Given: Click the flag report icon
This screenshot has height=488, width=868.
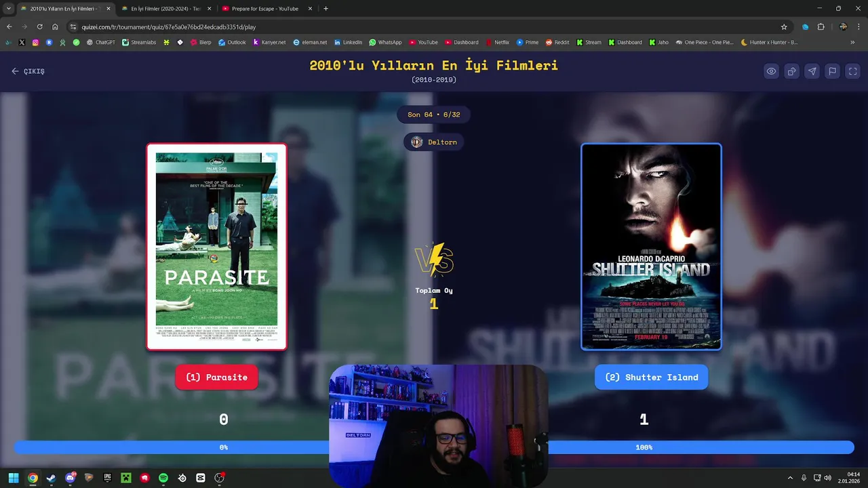Looking at the screenshot, I should click(x=832, y=71).
